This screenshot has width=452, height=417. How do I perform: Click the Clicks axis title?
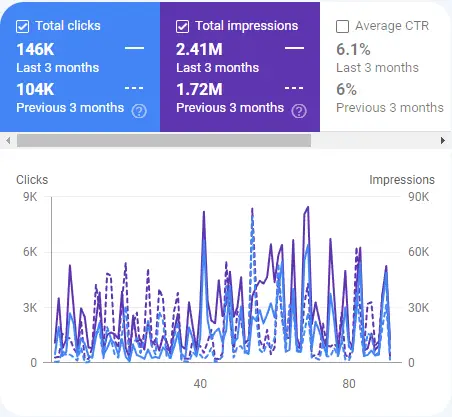click(32, 180)
